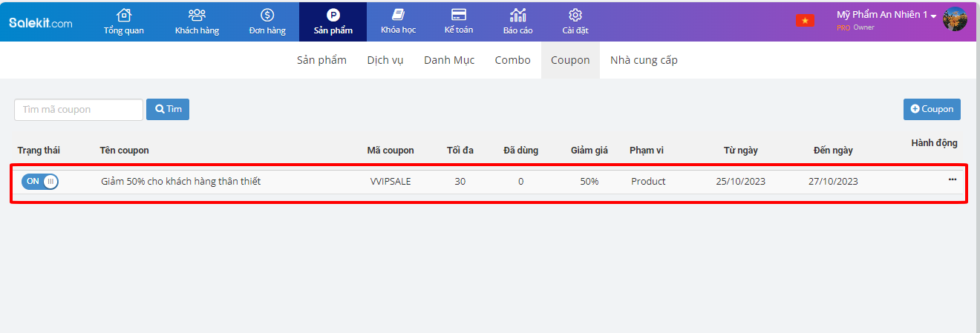Focus the Tìm mã coupon search field

coord(79,110)
